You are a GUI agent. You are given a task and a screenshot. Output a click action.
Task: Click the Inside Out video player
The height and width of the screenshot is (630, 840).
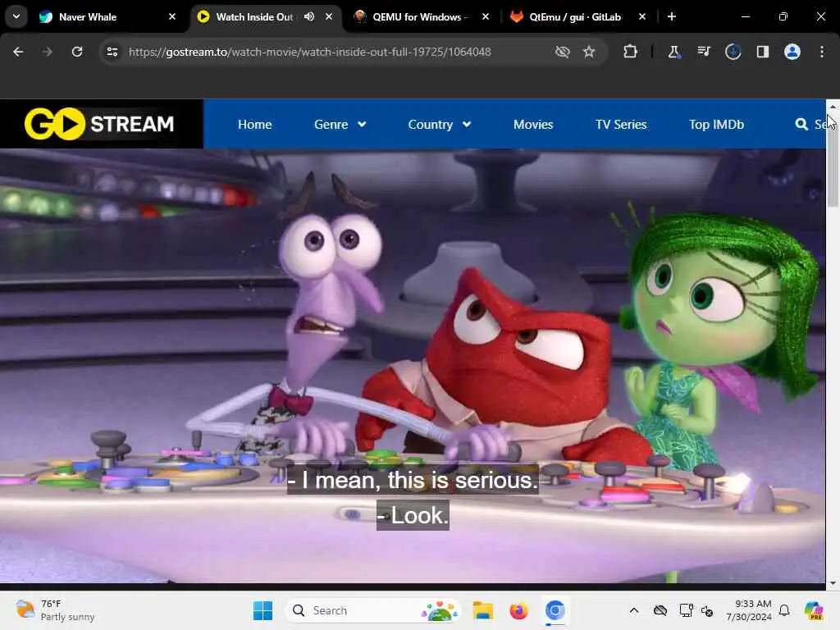click(413, 365)
